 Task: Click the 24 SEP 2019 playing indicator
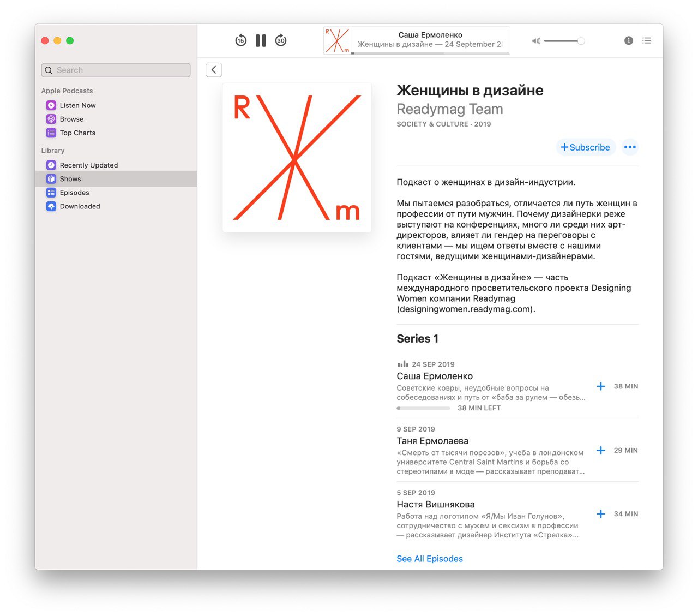[403, 364]
